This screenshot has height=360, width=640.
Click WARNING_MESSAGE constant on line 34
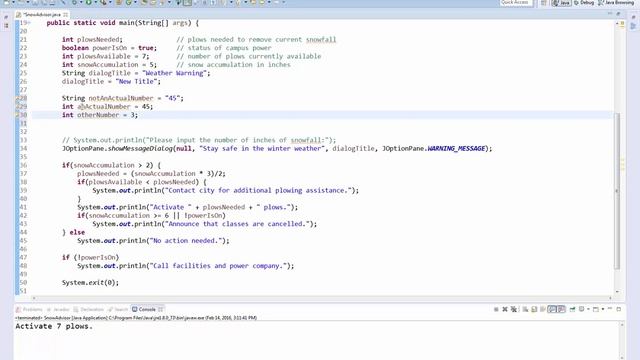coord(456,149)
